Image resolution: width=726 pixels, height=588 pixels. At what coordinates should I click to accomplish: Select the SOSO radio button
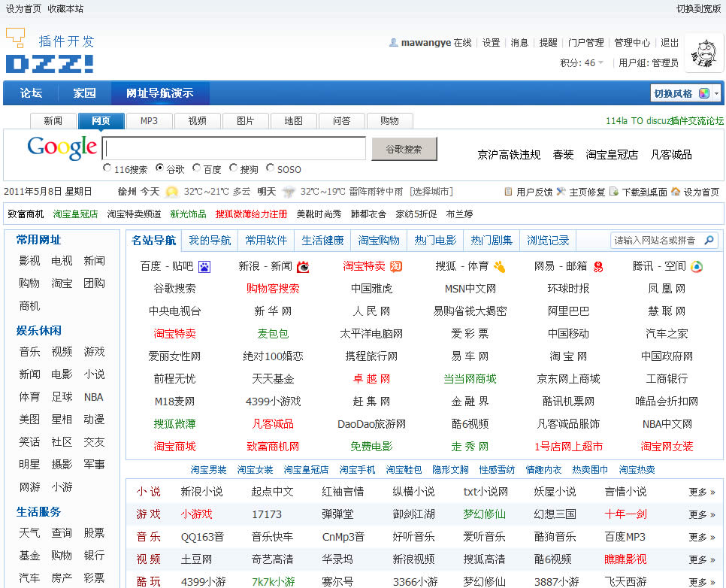coord(271,168)
